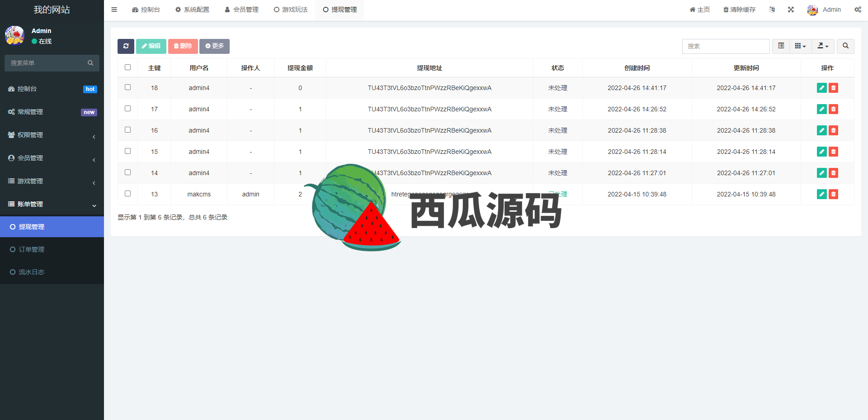Delete row 16 with the red trash icon
This screenshot has height=420, width=868.
click(x=833, y=130)
